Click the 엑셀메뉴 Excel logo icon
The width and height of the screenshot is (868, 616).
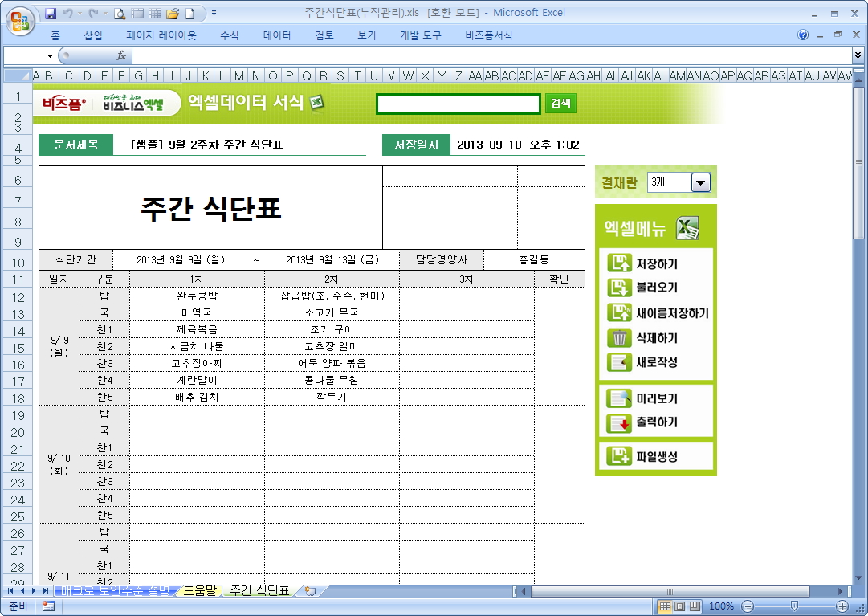(x=687, y=227)
